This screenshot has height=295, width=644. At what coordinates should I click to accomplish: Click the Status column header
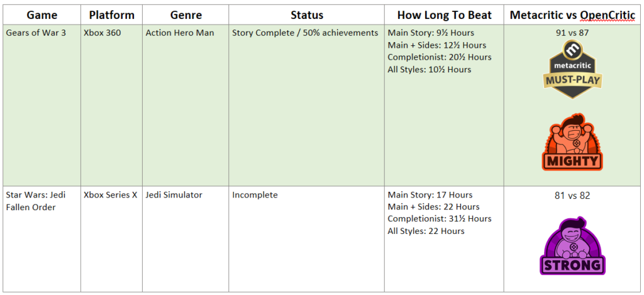tap(307, 14)
